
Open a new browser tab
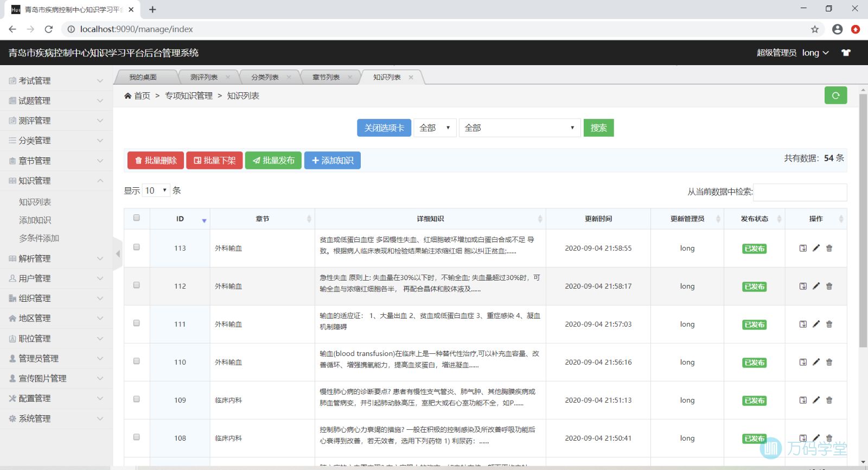152,9
